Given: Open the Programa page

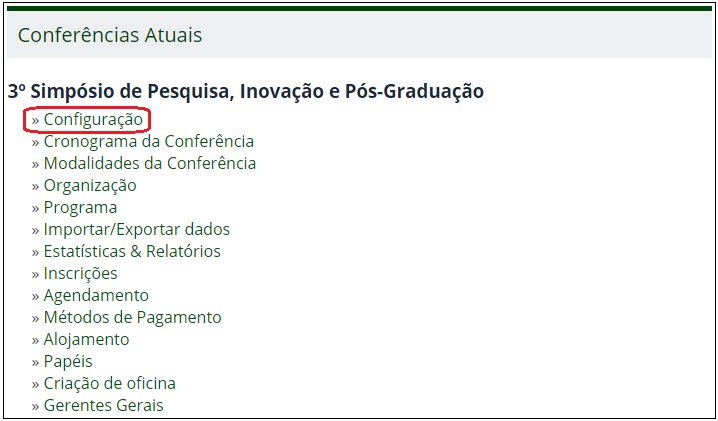Looking at the screenshot, I should [80, 208].
